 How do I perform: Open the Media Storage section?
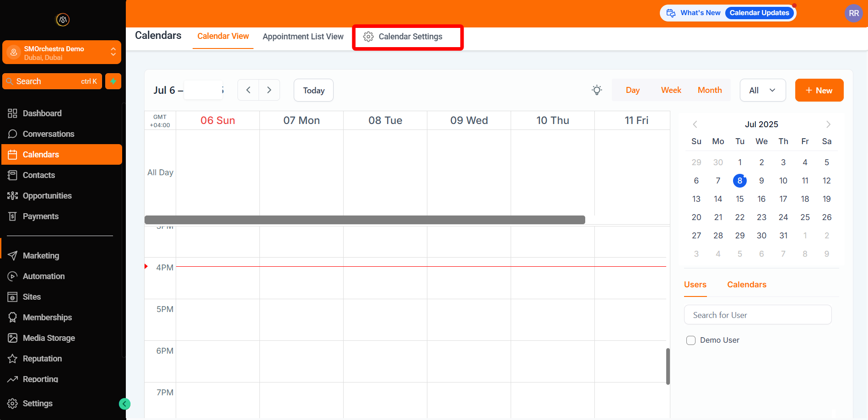click(x=49, y=338)
